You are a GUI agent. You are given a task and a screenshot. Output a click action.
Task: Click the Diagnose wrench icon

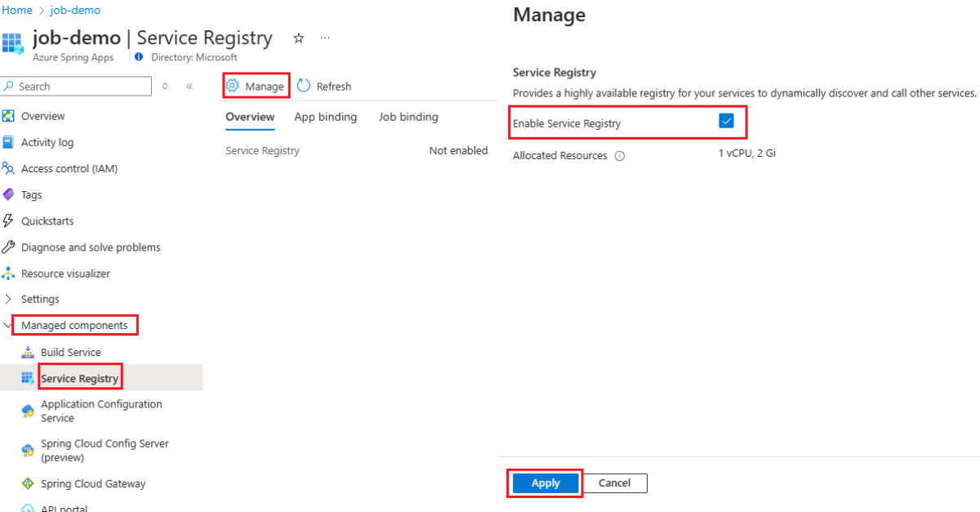coord(8,247)
